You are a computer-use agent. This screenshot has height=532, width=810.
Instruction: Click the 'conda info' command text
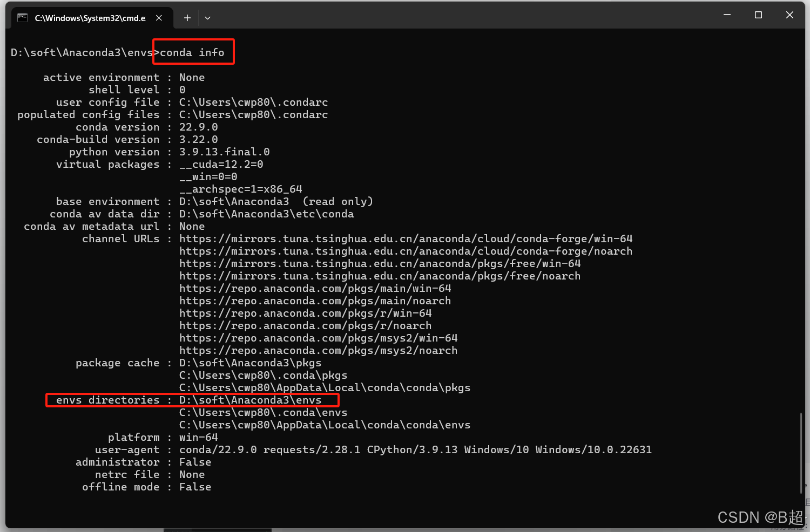click(x=192, y=52)
